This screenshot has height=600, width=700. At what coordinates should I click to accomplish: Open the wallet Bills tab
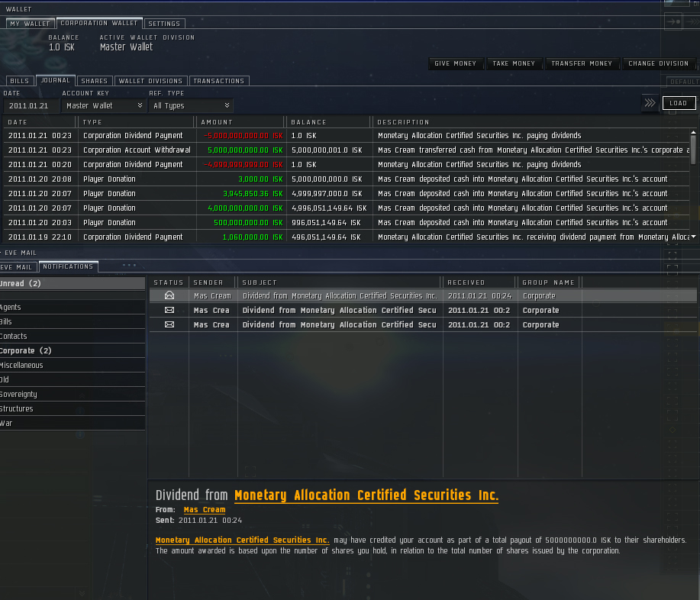click(20, 81)
